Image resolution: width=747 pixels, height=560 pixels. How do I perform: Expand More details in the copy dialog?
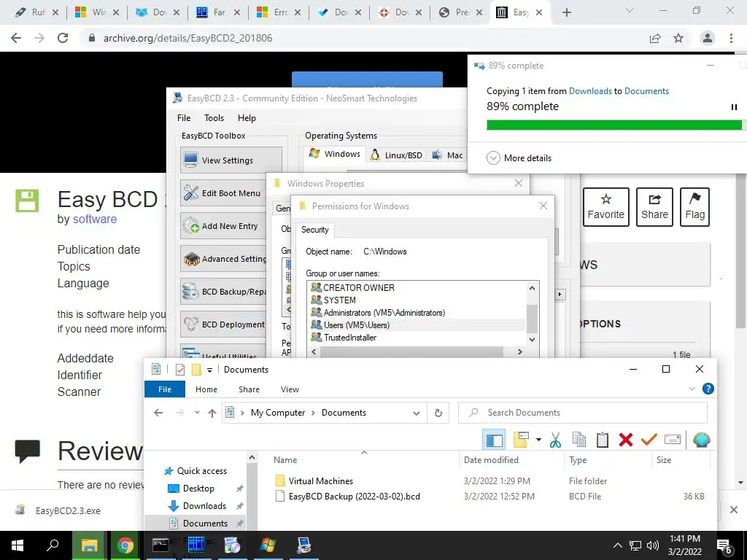[x=519, y=158]
